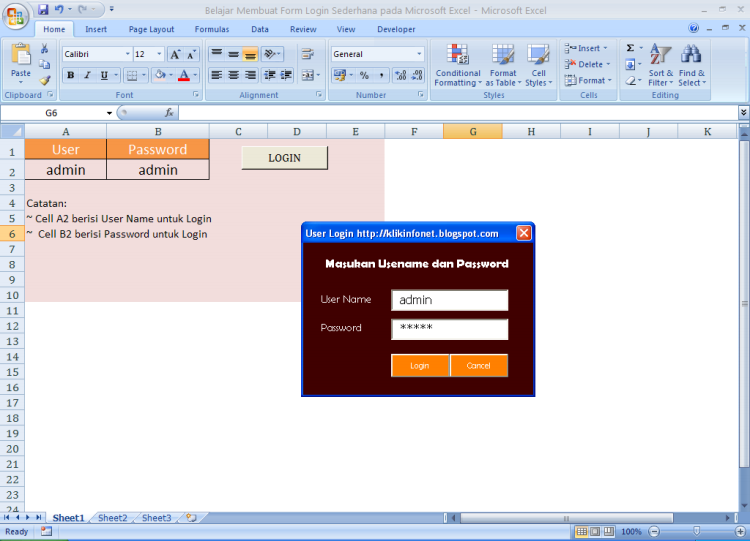Apply the Fill Color bucket
750x541 pixels.
pos(160,75)
